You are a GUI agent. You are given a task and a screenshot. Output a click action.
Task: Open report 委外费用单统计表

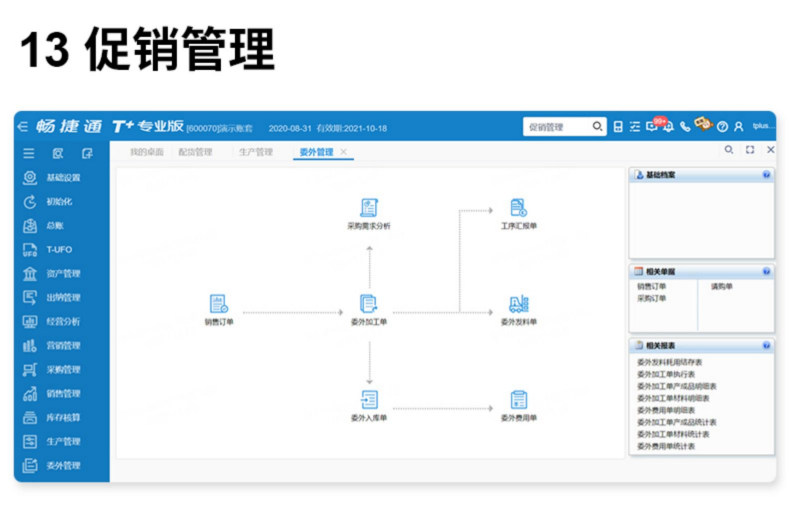[x=666, y=446]
